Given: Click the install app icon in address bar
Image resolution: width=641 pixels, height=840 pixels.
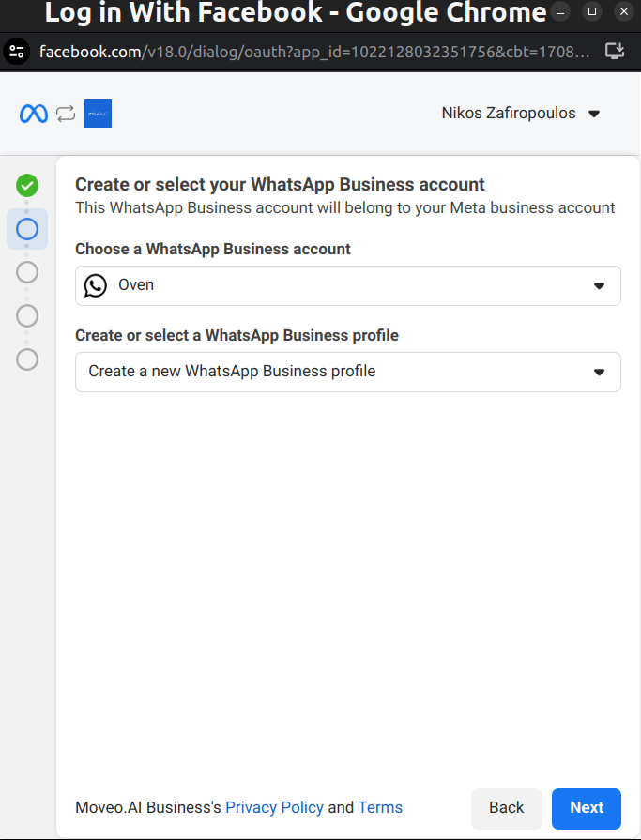Looking at the screenshot, I should [615, 52].
